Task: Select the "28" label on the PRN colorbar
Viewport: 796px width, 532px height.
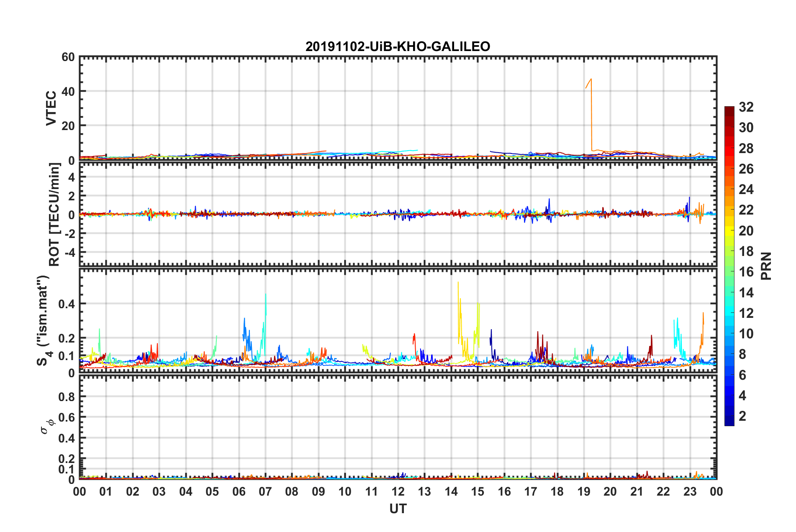Action: point(746,148)
